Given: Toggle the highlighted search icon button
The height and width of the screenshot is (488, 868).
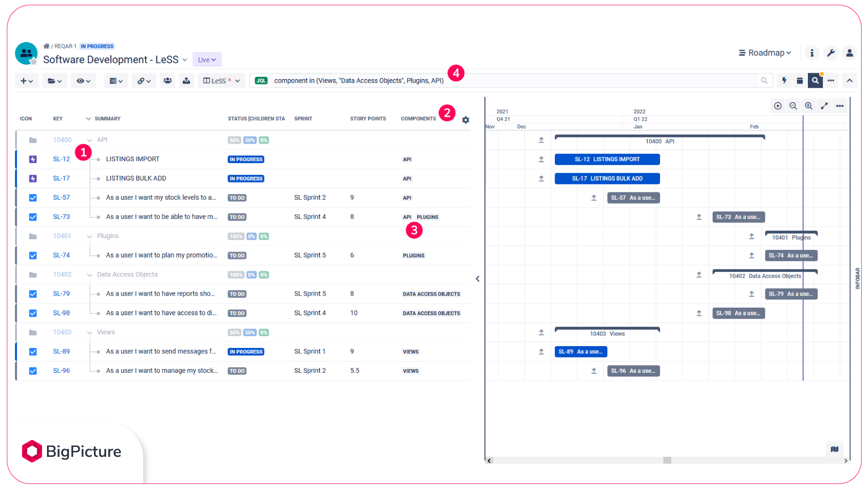Looking at the screenshot, I should point(815,80).
